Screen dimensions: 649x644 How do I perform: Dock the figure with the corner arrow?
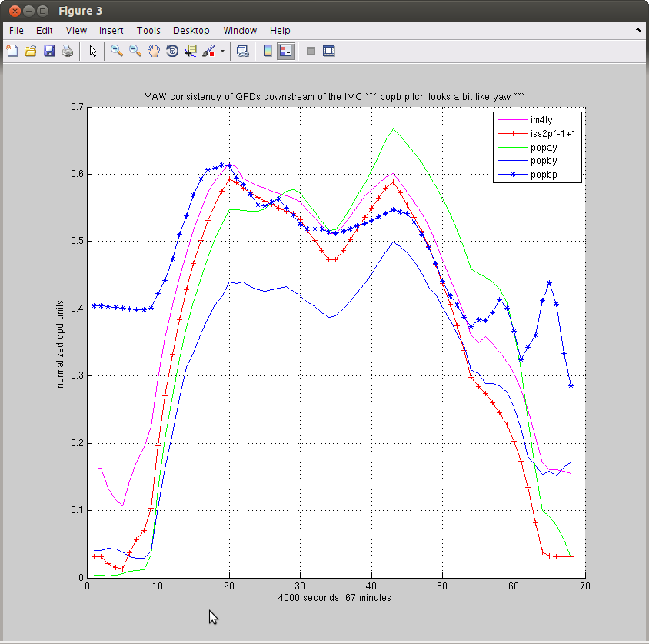pos(639,30)
